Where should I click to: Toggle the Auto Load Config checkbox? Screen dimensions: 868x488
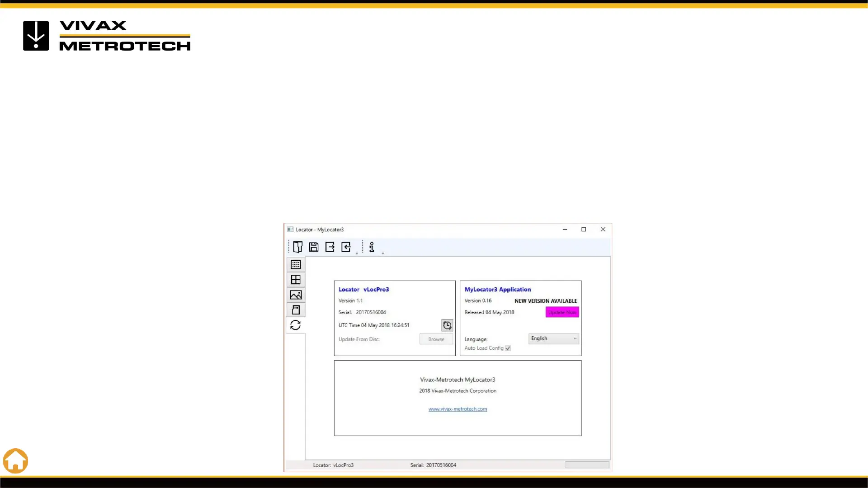point(508,348)
